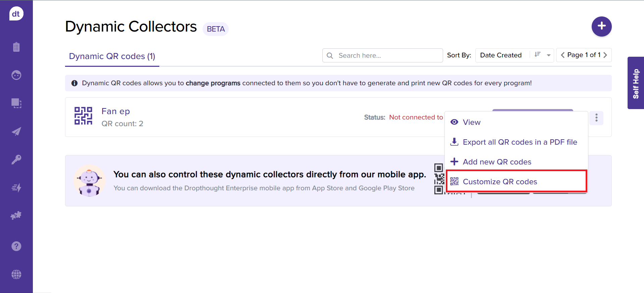Click the globe language icon
The width and height of the screenshot is (644, 293).
click(16, 275)
